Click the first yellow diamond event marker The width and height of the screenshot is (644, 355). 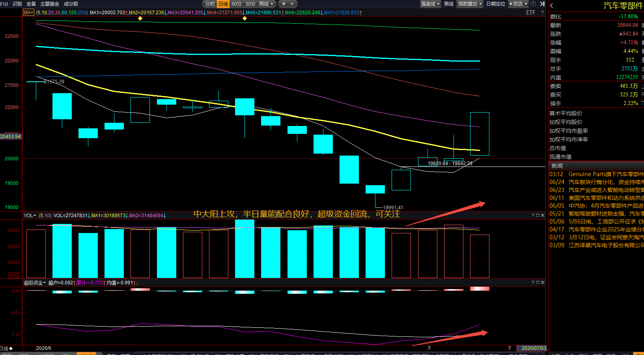[x=140, y=19]
